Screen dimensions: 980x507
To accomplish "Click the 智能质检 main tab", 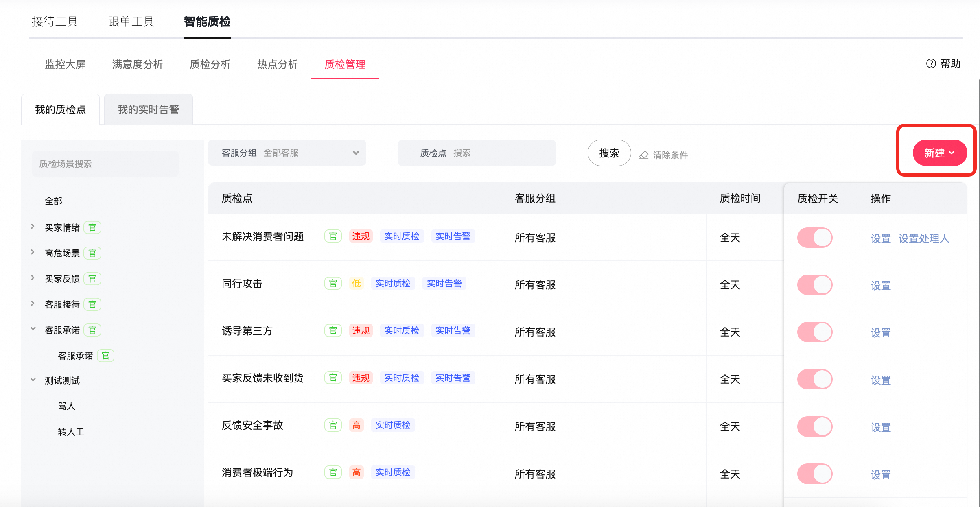I will click(x=207, y=22).
